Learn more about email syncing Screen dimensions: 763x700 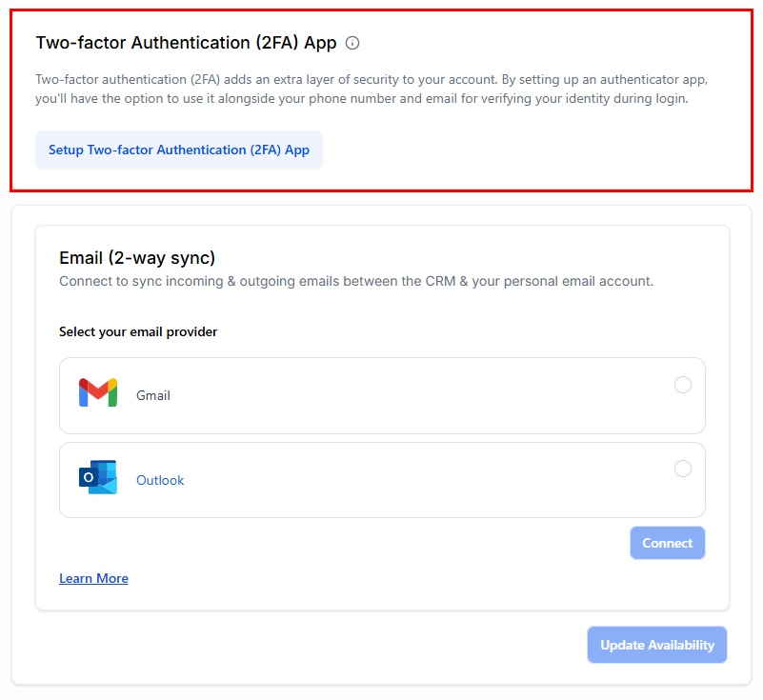[93, 578]
